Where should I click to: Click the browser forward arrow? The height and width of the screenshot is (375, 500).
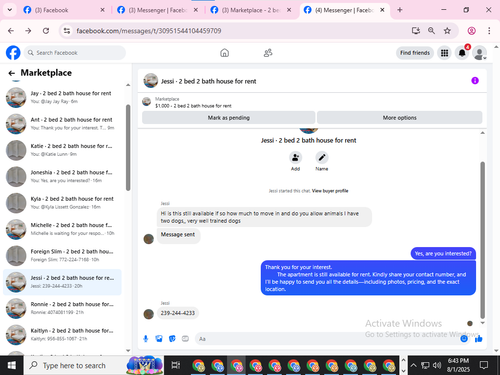(x=28, y=31)
